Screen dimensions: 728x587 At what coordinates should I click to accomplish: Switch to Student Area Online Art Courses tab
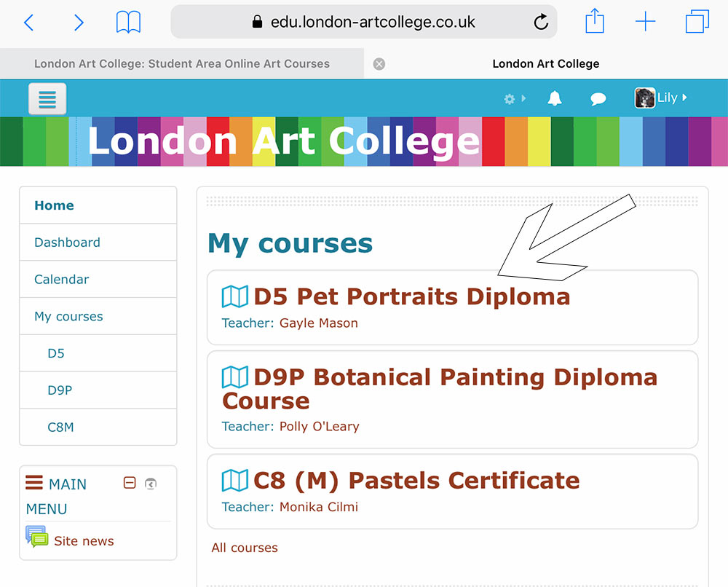pyautogui.click(x=182, y=63)
